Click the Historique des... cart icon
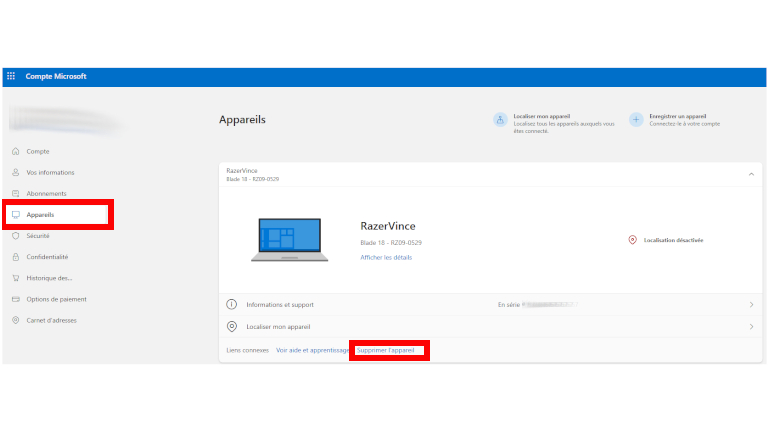 (16, 278)
